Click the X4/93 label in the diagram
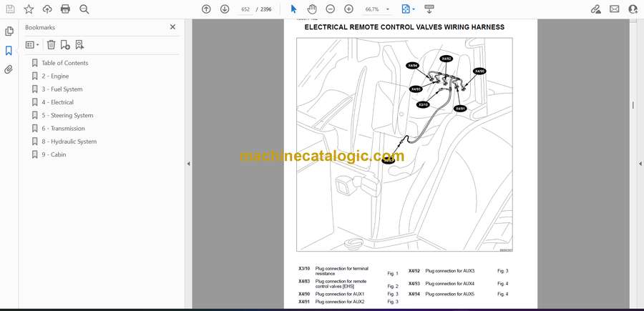The width and height of the screenshot is (644, 311). [416, 89]
